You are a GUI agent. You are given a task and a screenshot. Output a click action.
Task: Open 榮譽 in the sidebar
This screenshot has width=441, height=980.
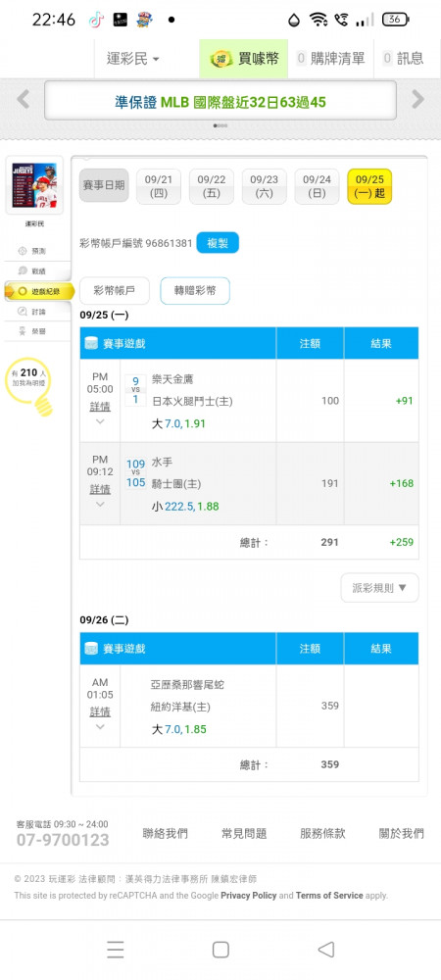33,330
